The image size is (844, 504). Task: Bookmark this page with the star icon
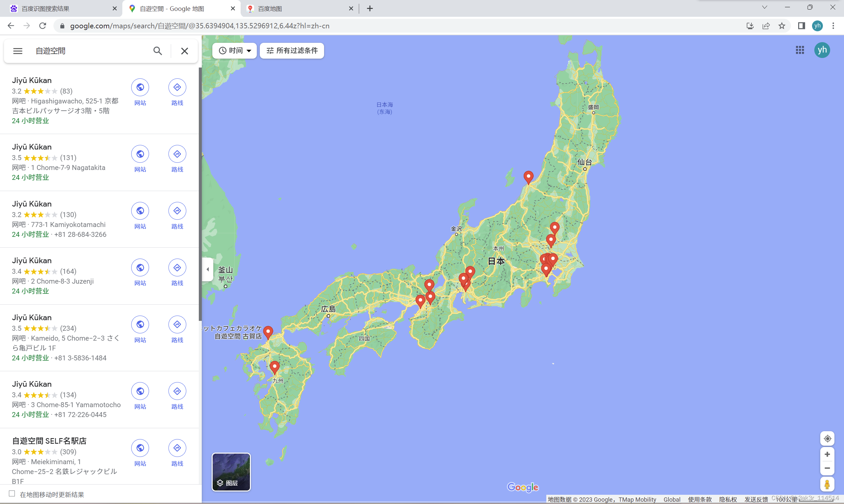point(782,26)
